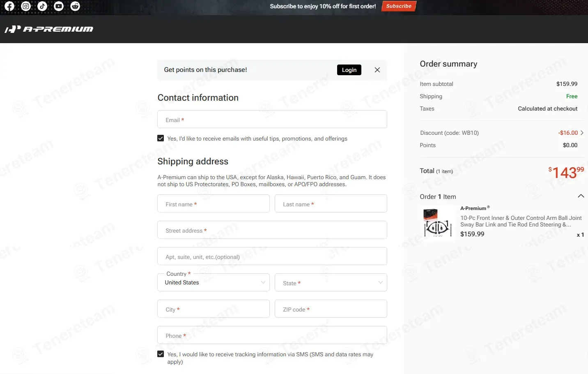Click the 'Item subtotal' label

pyautogui.click(x=436, y=84)
